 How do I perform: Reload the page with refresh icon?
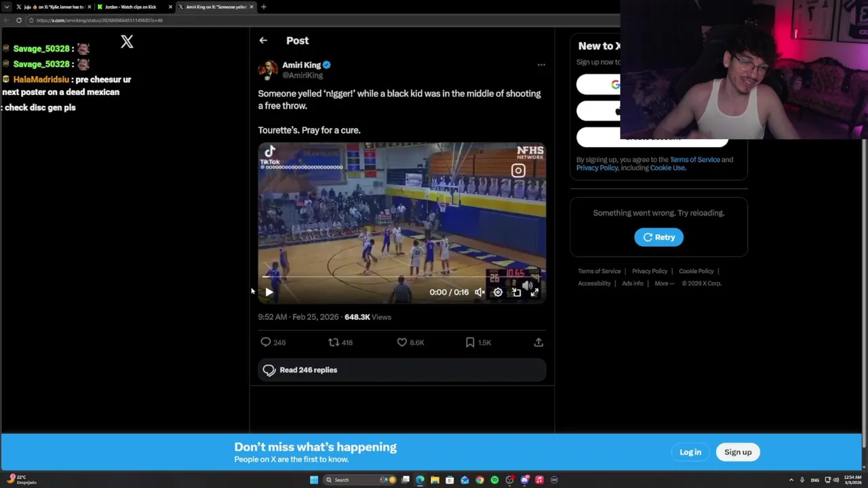(18, 20)
